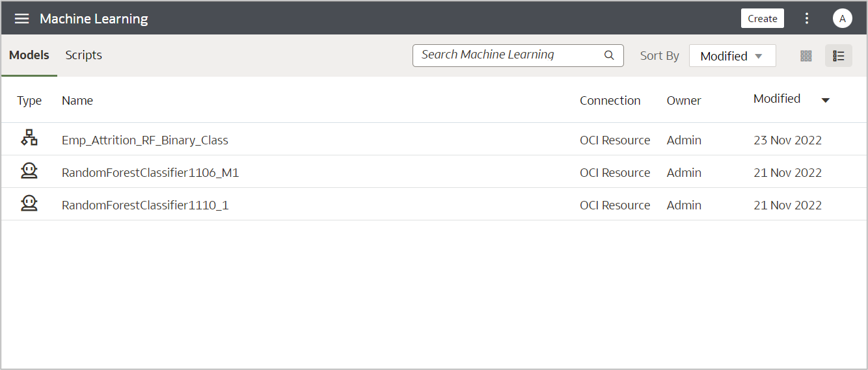Screen dimensions: 868x370
Task: Click the Emp_Attrition_RF_Binary_Class model type icon
Action: point(29,138)
